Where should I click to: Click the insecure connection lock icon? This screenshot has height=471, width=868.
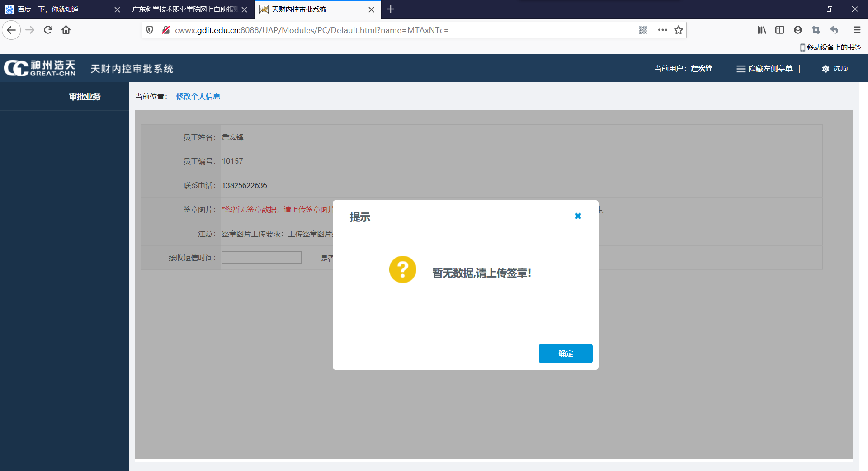(x=166, y=30)
